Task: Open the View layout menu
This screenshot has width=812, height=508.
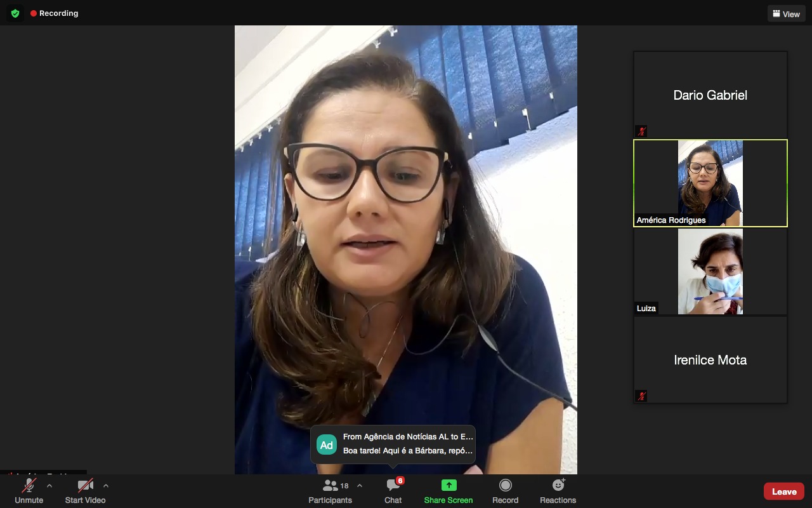Action: click(x=786, y=14)
